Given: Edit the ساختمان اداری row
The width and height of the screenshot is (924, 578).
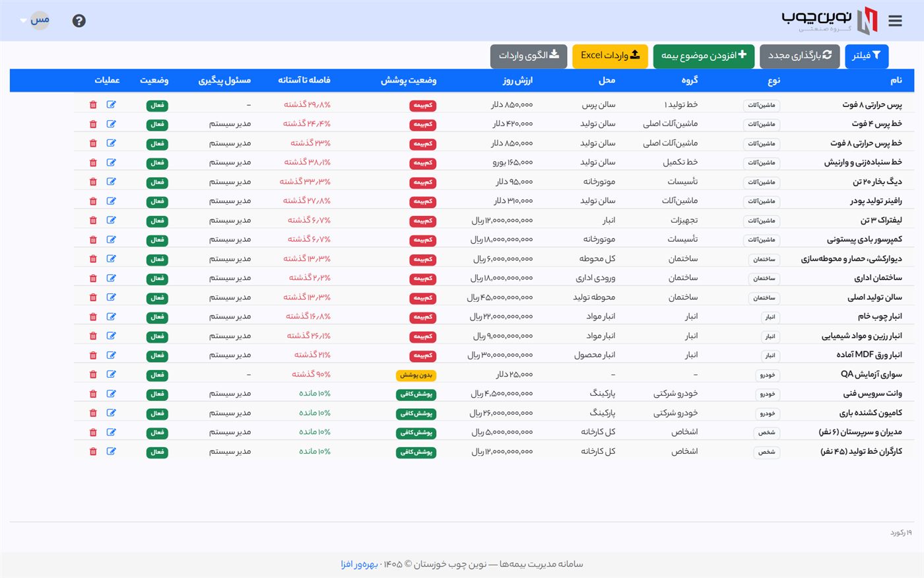Looking at the screenshot, I should pyautogui.click(x=111, y=278).
